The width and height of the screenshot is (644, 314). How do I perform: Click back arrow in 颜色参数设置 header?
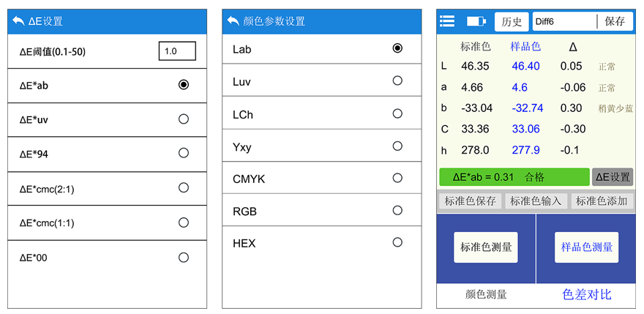(x=233, y=21)
